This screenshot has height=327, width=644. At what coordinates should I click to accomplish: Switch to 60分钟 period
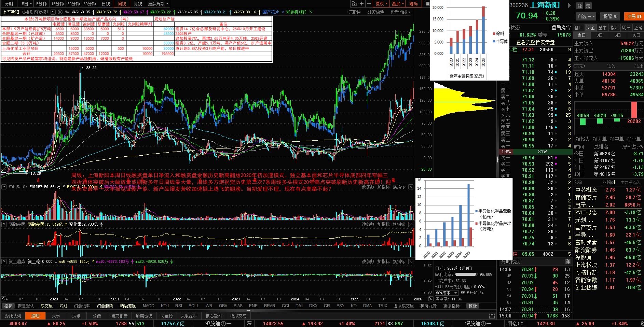point(90,4)
